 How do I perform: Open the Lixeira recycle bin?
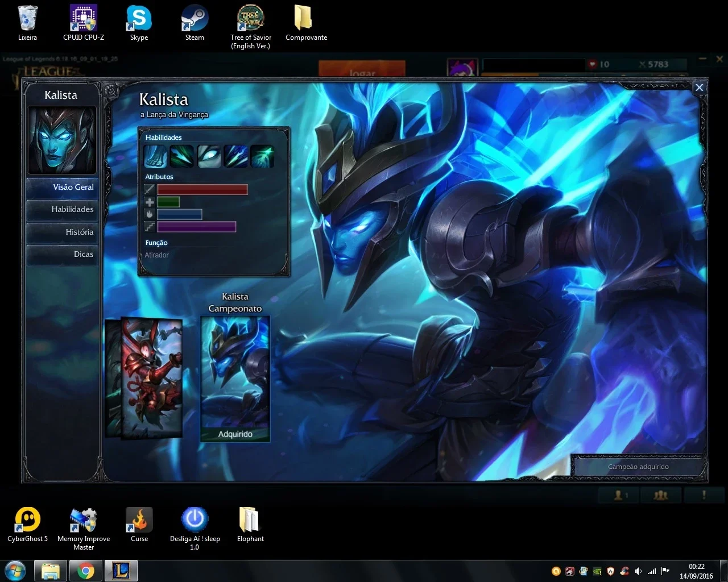27,23
